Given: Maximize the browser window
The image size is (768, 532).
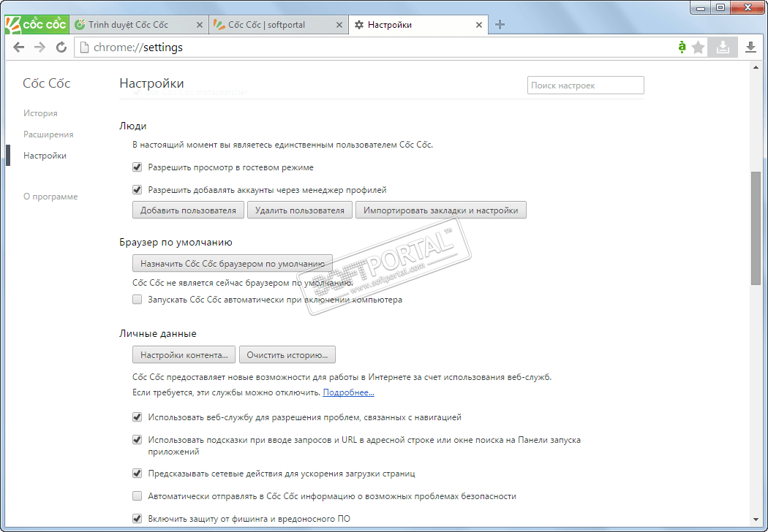Looking at the screenshot, I should click(720, 7).
